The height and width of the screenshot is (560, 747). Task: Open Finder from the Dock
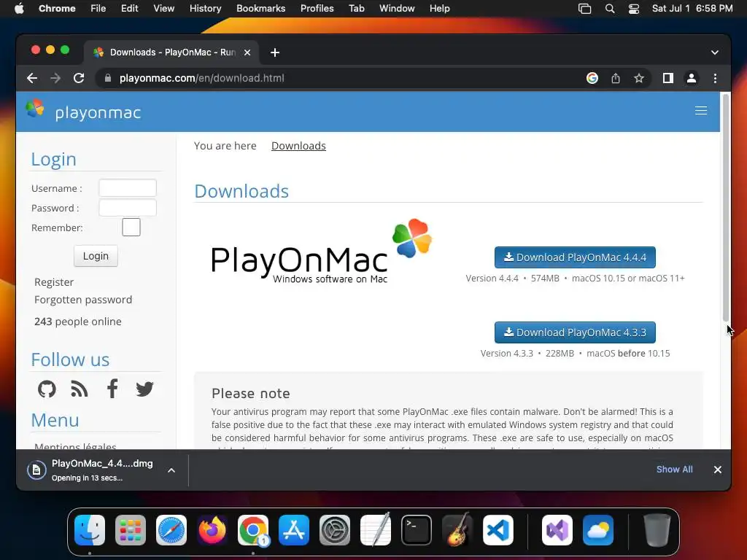click(90, 530)
